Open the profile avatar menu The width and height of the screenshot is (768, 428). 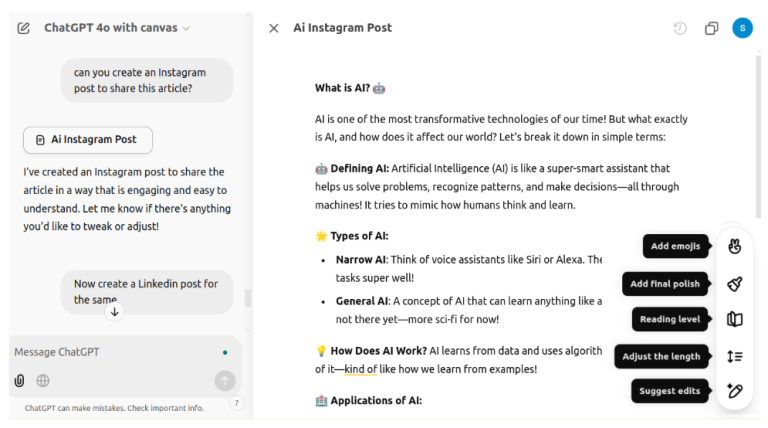742,28
